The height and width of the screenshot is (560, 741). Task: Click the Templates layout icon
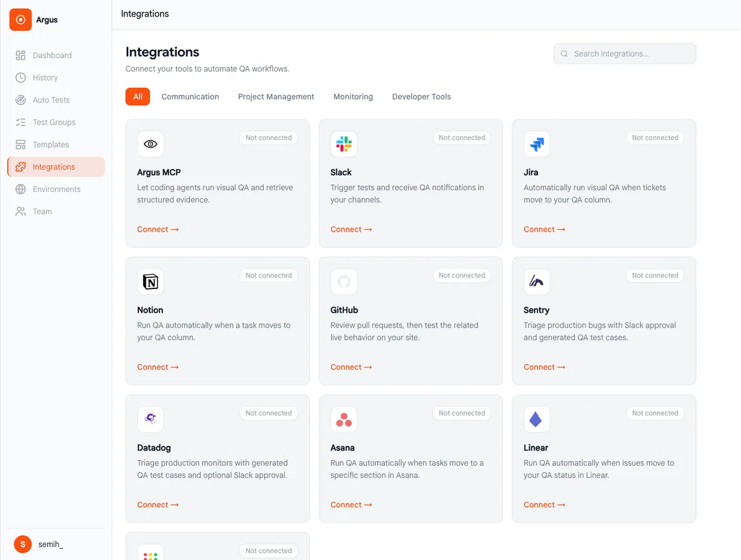[x=21, y=144]
